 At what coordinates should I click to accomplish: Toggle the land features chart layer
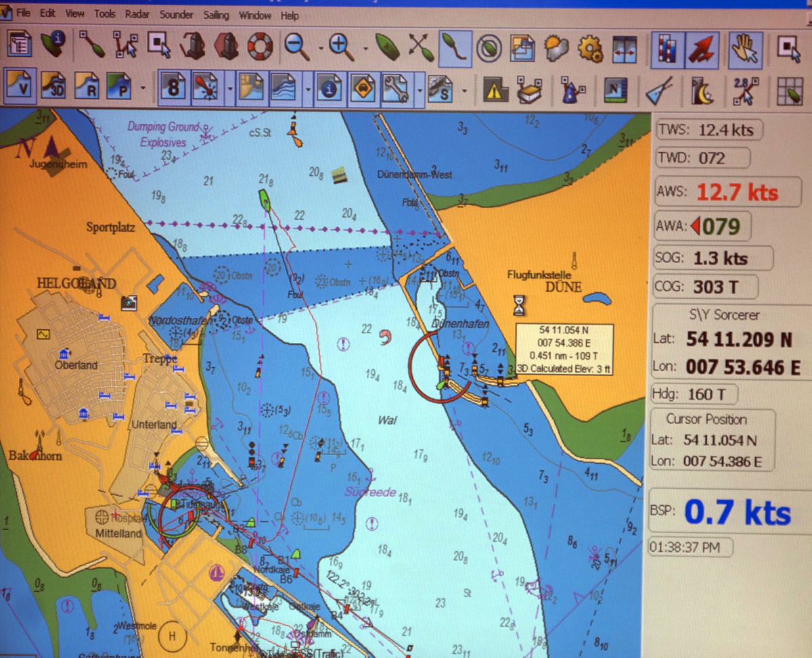(x=252, y=88)
